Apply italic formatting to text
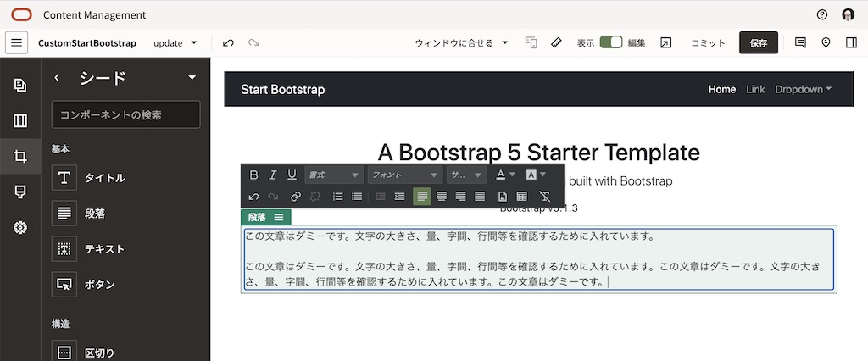This screenshot has height=361, width=868. click(273, 175)
